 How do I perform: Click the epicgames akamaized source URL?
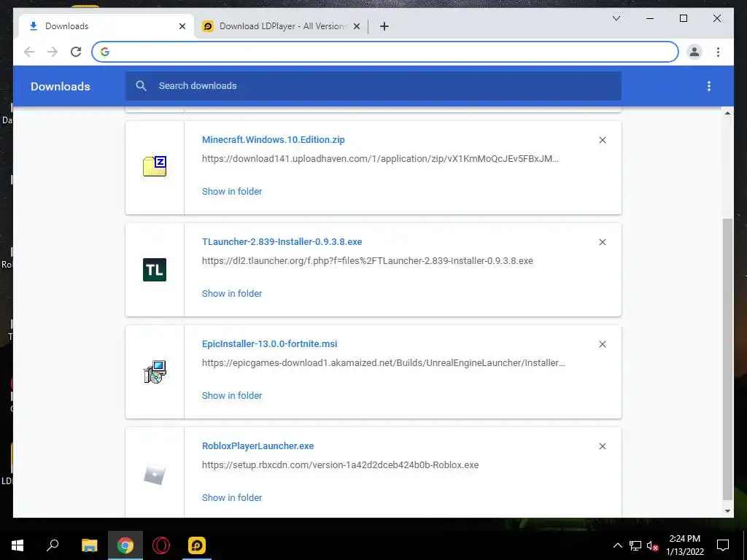[384, 363]
